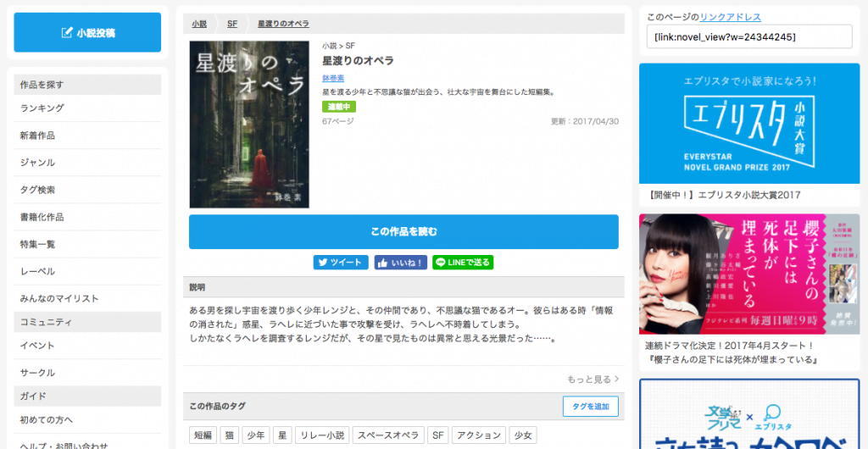Click the link address input field
This screenshot has height=449, width=868.
point(749,36)
